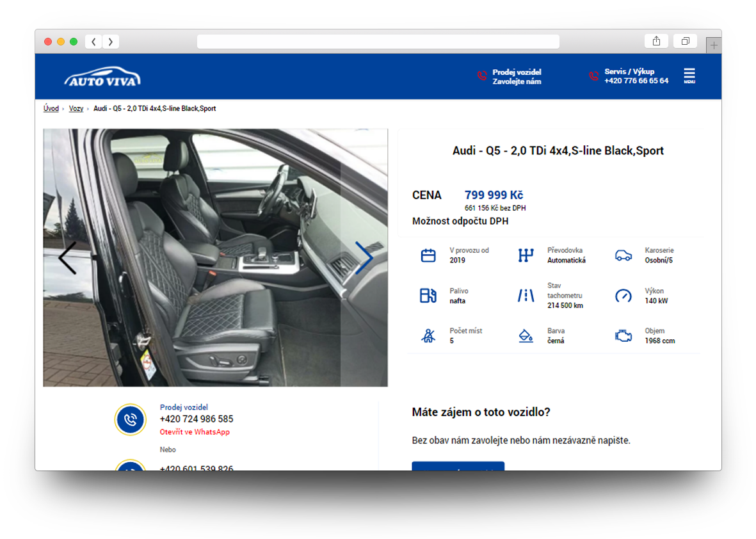Click the 140 kW power value
This screenshot has width=756, height=539.
(656, 301)
